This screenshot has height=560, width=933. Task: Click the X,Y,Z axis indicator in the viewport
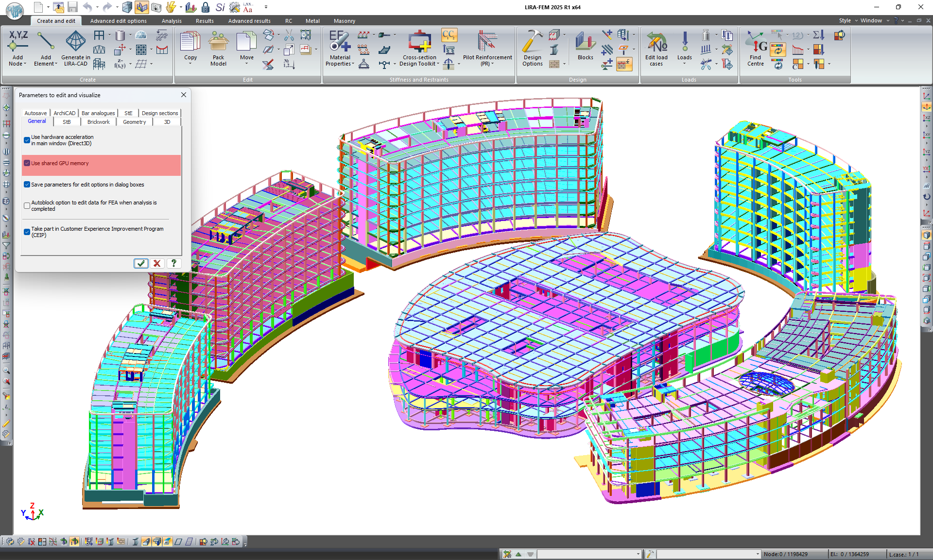point(32,512)
